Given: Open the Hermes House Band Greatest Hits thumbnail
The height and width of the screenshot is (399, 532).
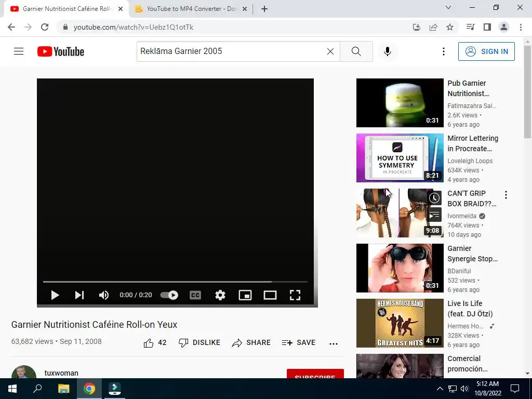Looking at the screenshot, I should [400, 323].
